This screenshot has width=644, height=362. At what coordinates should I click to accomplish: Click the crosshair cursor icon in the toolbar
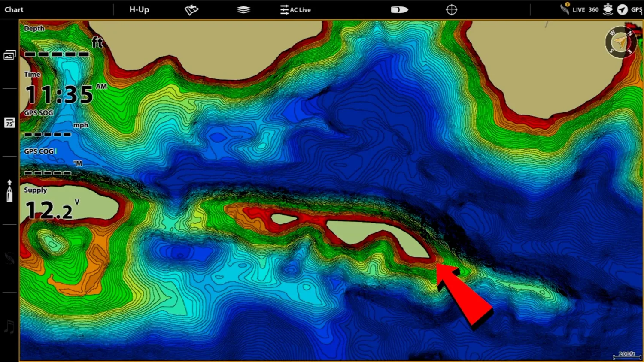tap(451, 9)
